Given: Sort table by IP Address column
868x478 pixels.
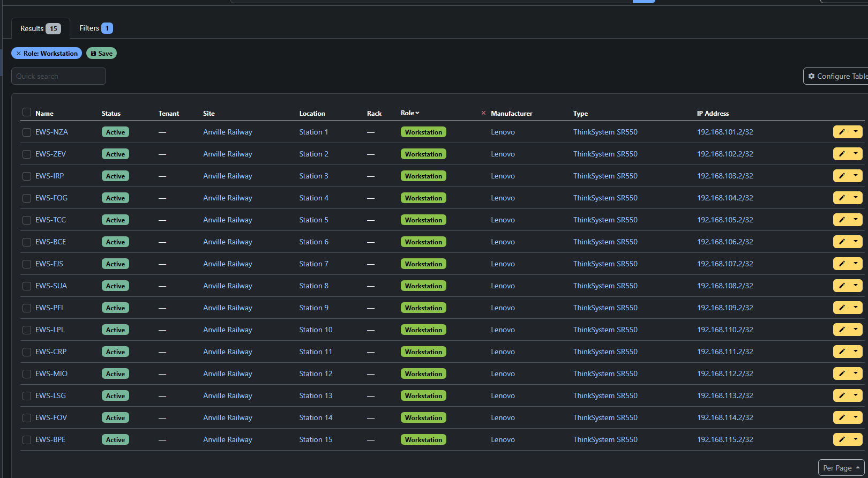Looking at the screenshot, I should [x=713, y=114].
